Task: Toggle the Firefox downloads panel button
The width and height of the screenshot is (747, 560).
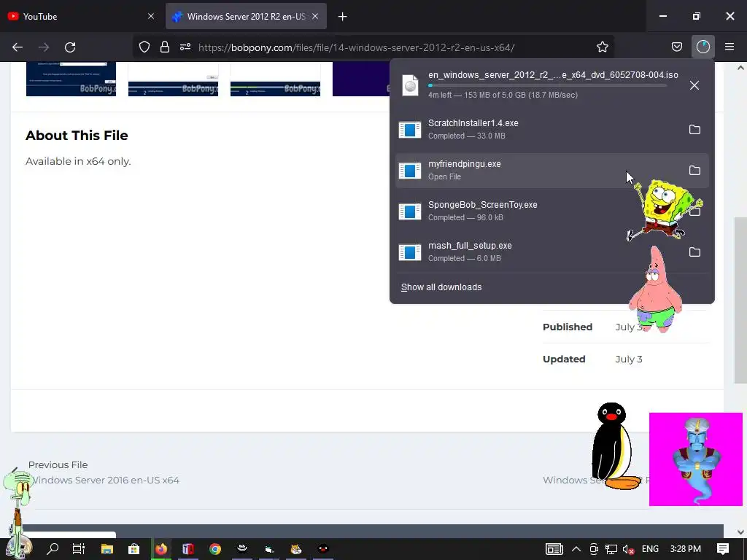Action: (x=703, y=47)
